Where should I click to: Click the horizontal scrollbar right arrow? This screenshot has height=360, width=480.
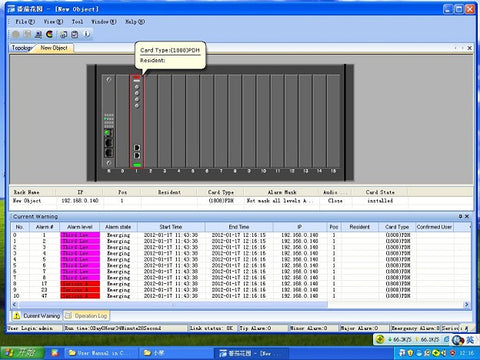coord(466,304)
